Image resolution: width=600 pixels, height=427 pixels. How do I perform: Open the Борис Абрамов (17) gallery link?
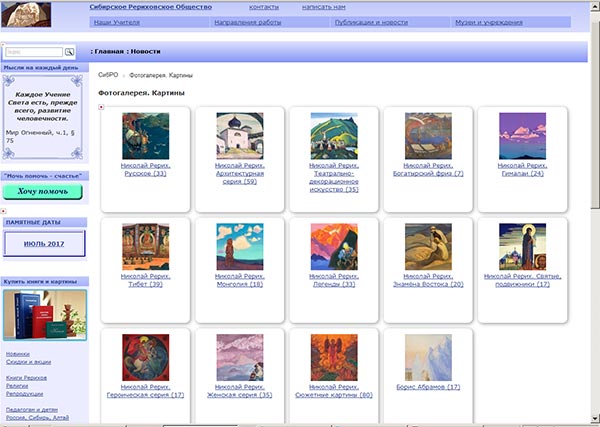tap(427, 386)
